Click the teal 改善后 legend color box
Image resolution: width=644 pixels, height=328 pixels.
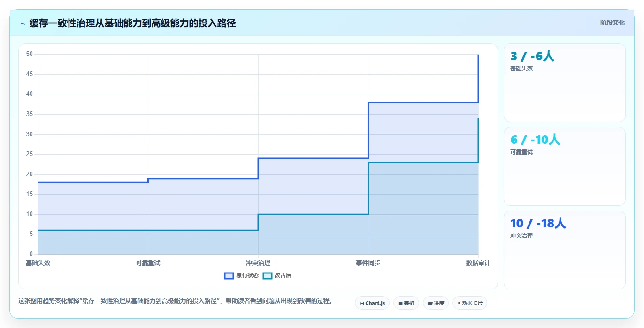click(268, 275)
